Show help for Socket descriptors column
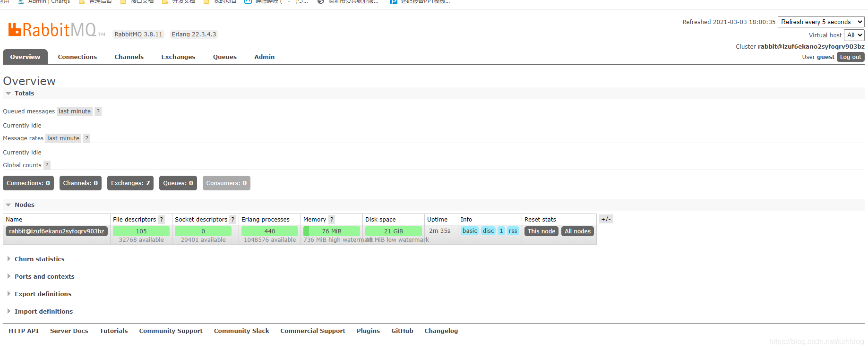The width and height of the screenshot is (868, 350). (232, 220)
